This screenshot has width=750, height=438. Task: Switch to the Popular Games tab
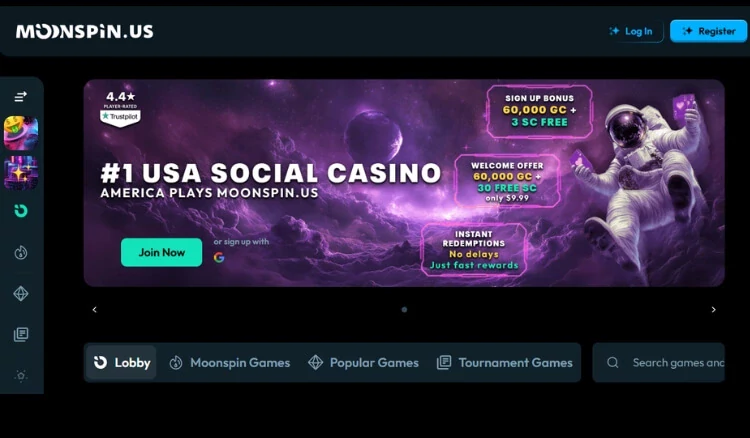pyautogui.click(x=363, y=362)
